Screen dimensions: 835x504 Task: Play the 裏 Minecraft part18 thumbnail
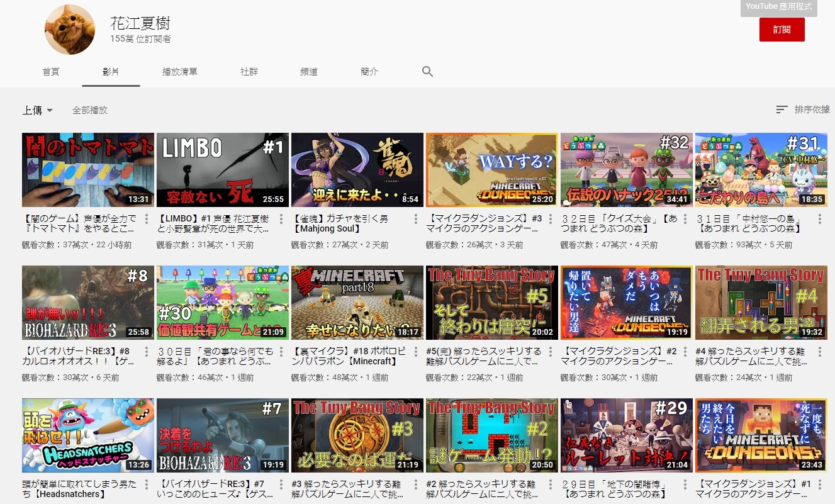tap(357, 303)
